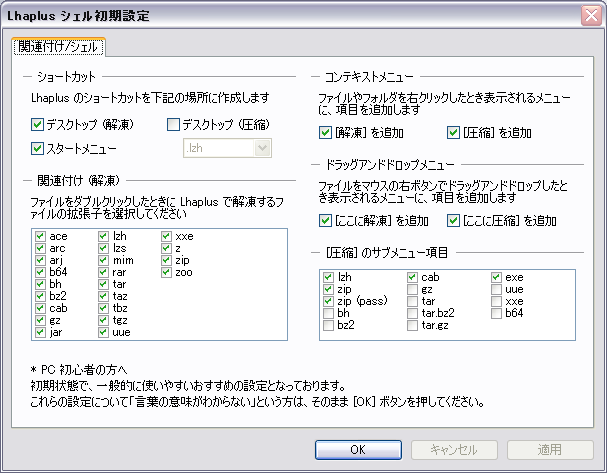Toggle the zip association checkbox
This screenshot has height=473, width=607.
click(166, 260)
